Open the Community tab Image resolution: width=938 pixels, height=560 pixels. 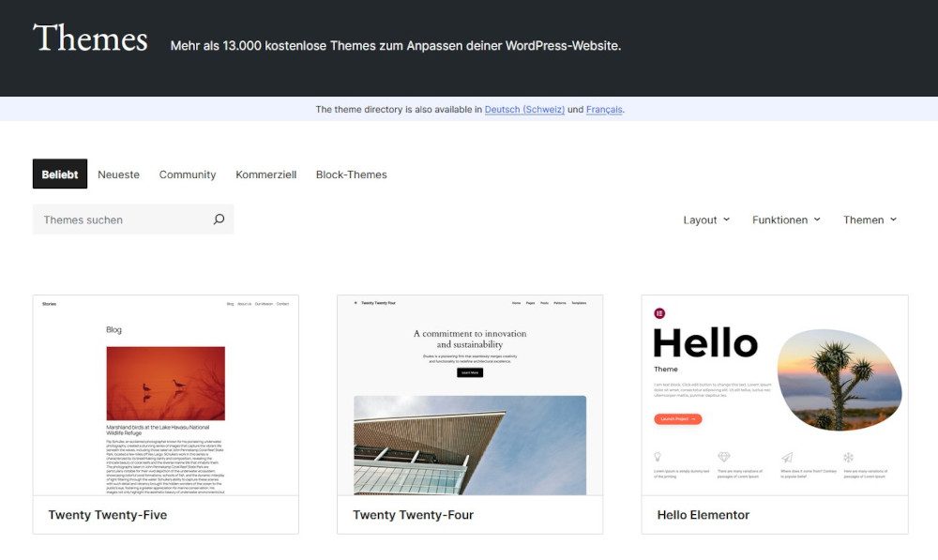(x=188, y=174)
